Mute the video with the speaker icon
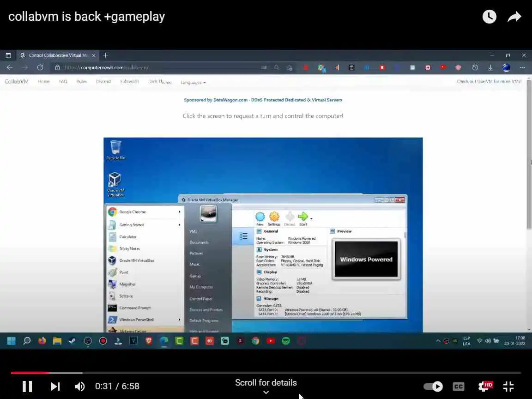Image resolution: width=532 pixels, height=399 pixels. click(80, 386)
